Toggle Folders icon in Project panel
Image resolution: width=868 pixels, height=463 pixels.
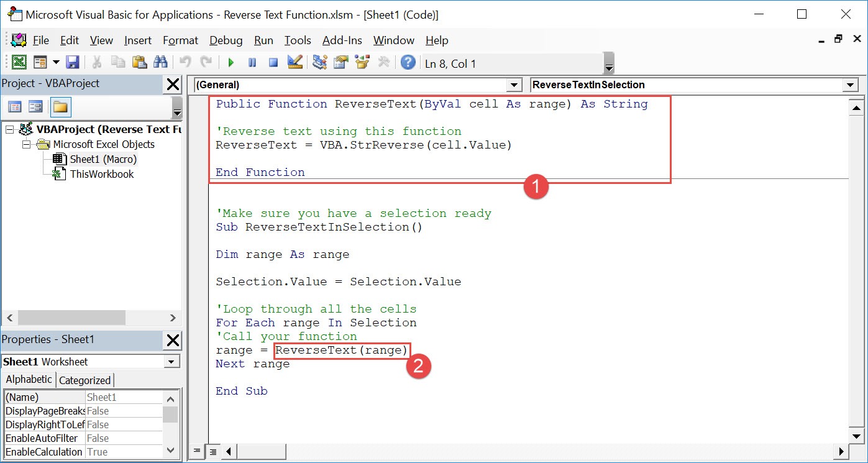pos(60,107)
